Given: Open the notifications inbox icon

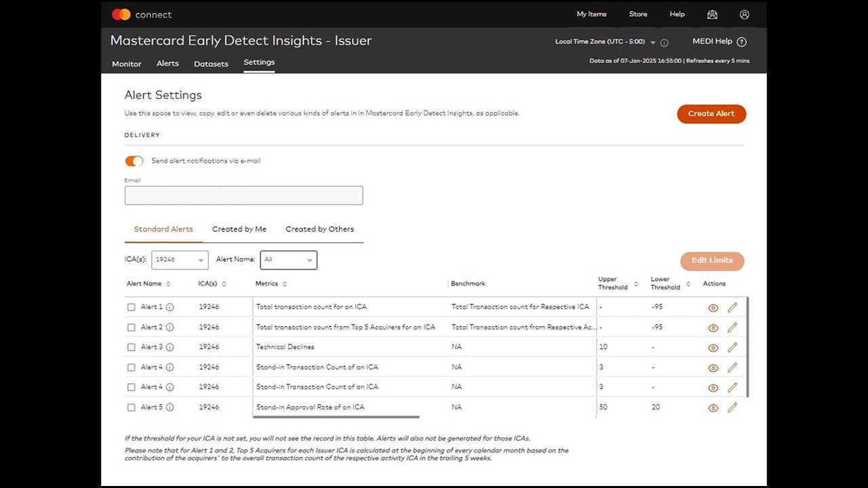Looking at the screenshot, I should [712, 14].
